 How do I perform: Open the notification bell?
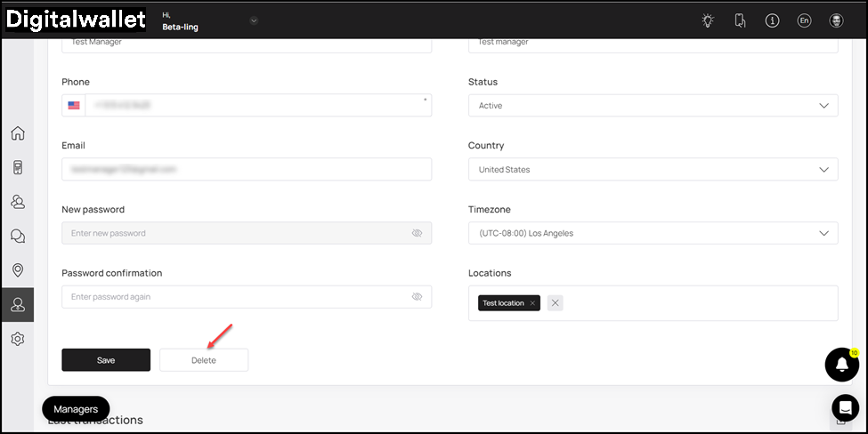pyautogui.click(x=842, y=365)
